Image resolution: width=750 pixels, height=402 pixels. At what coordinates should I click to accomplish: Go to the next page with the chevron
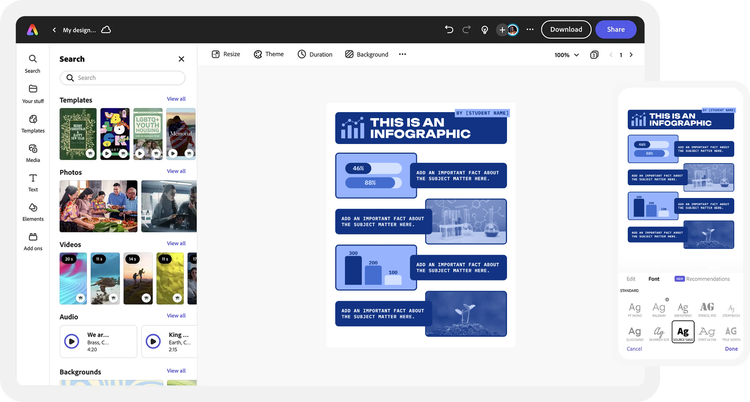[631, 55]
